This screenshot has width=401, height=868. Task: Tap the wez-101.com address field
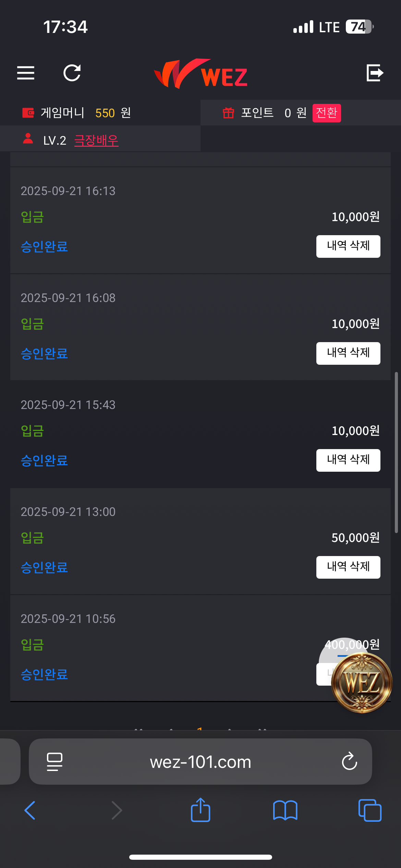click(x=200, y=762)
